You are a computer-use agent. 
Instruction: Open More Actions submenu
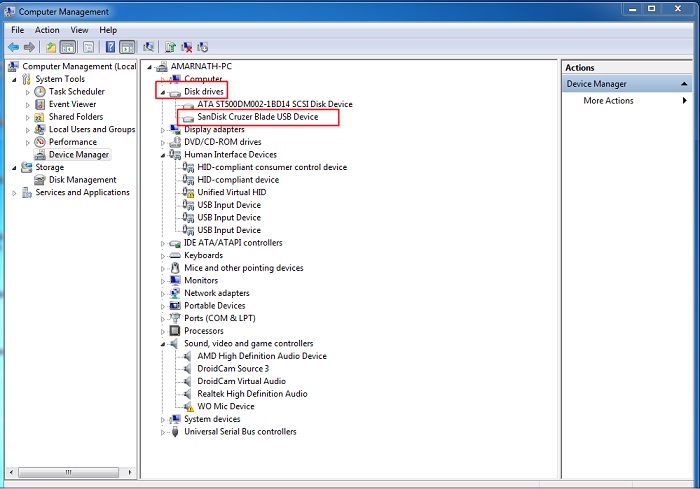(608, 101)
